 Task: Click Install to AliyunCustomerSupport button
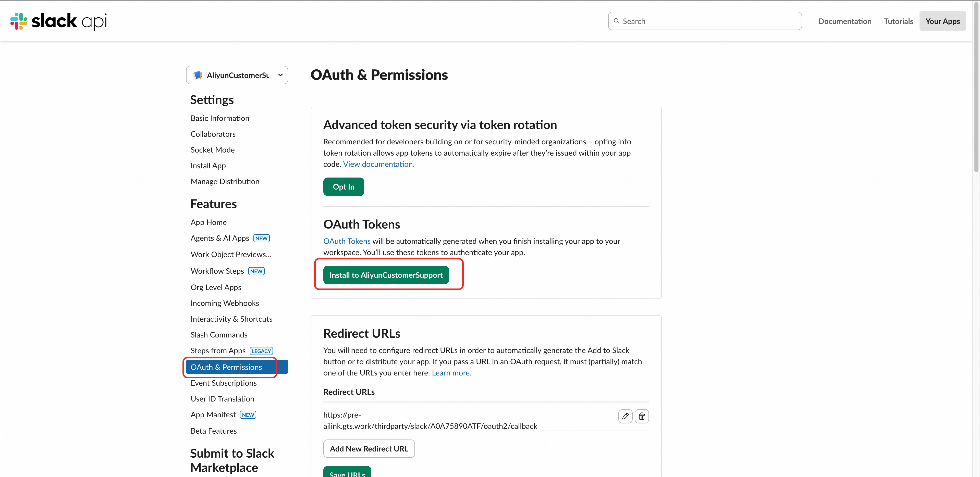386,275
